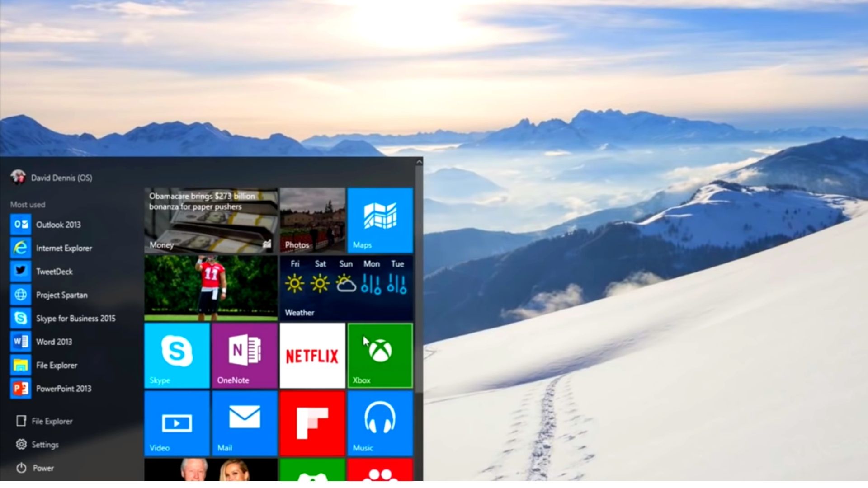Launch Outlook 2013 from most used

(x=58, y=224)
